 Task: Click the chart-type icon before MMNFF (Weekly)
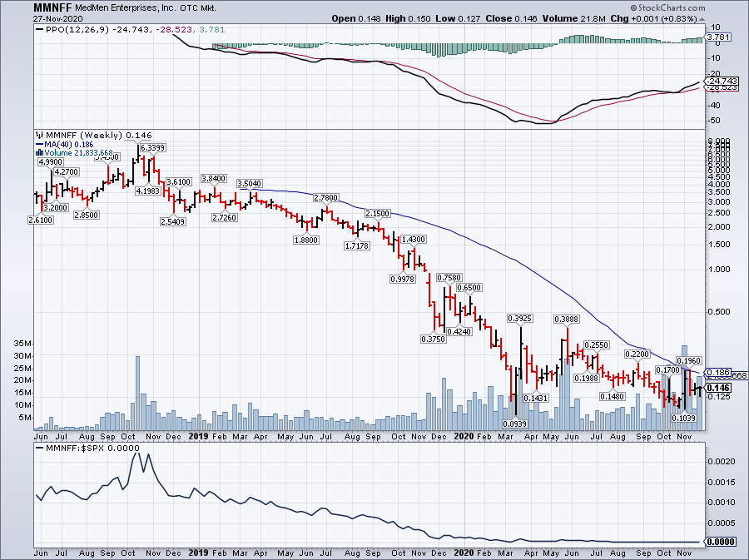40,136
